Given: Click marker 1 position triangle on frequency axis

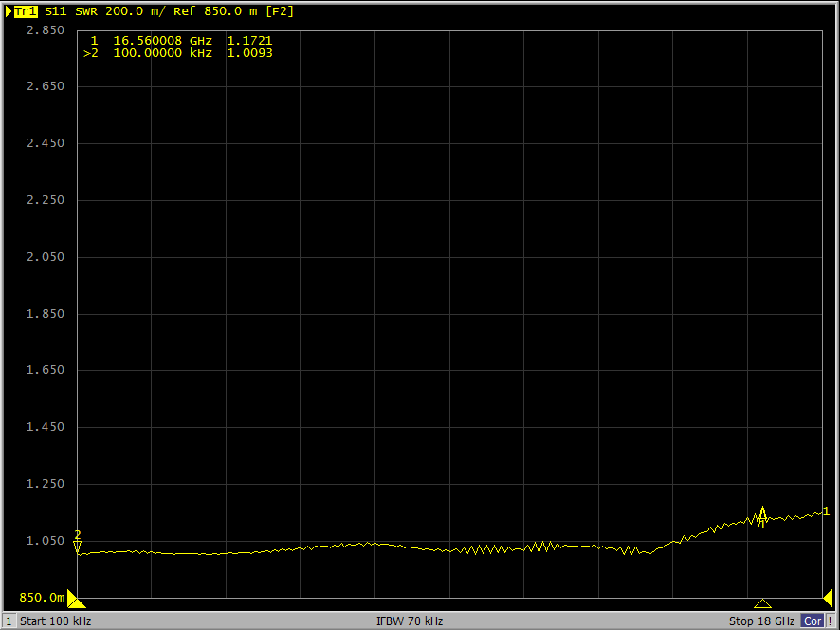Looking at the screenshot, I should 762,603.
